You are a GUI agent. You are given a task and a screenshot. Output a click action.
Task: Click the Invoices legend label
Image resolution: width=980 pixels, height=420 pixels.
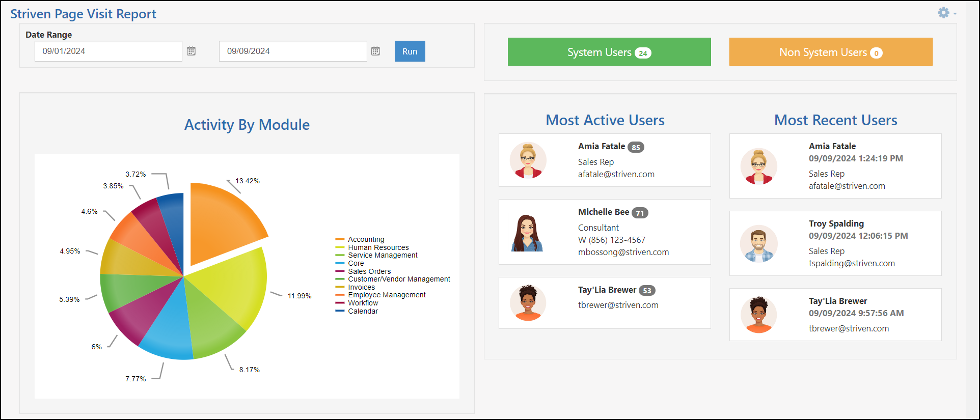point(361,287)
